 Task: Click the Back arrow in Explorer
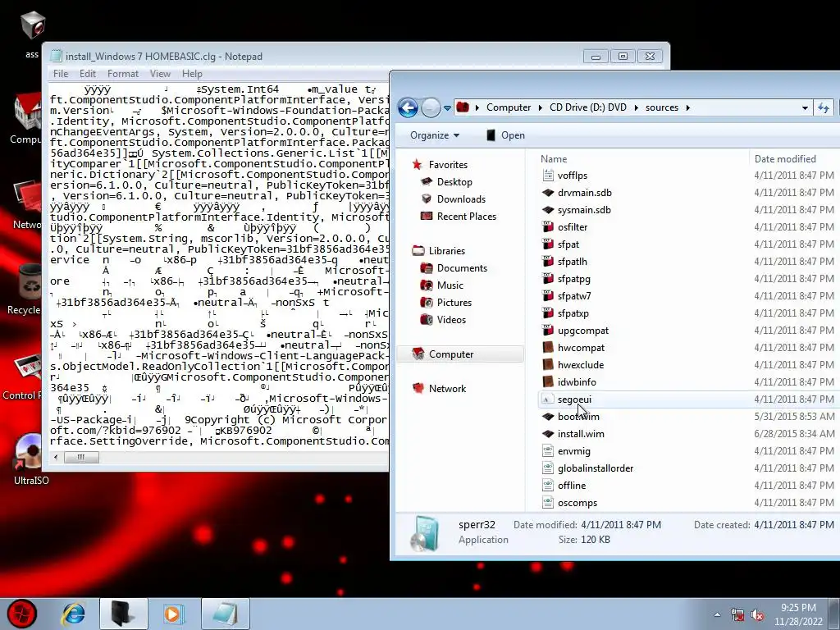coord(408,107)
